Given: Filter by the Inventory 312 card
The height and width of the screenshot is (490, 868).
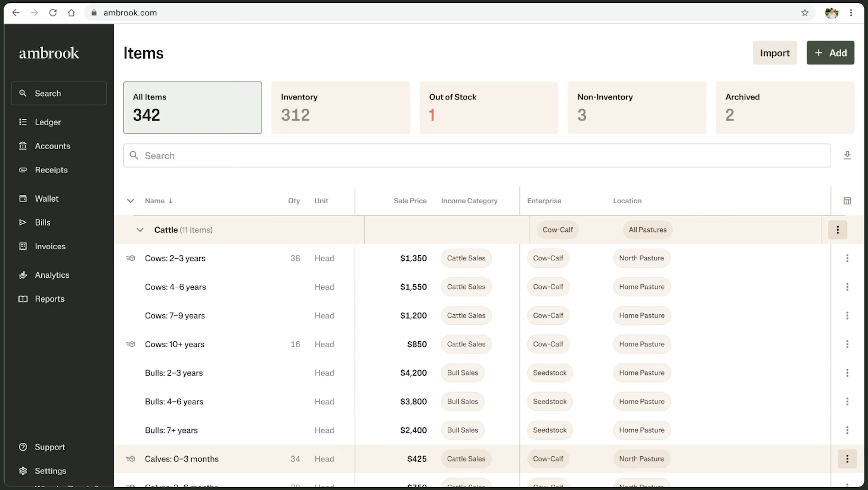Looking at the screenshot, I should pos(341,108).
